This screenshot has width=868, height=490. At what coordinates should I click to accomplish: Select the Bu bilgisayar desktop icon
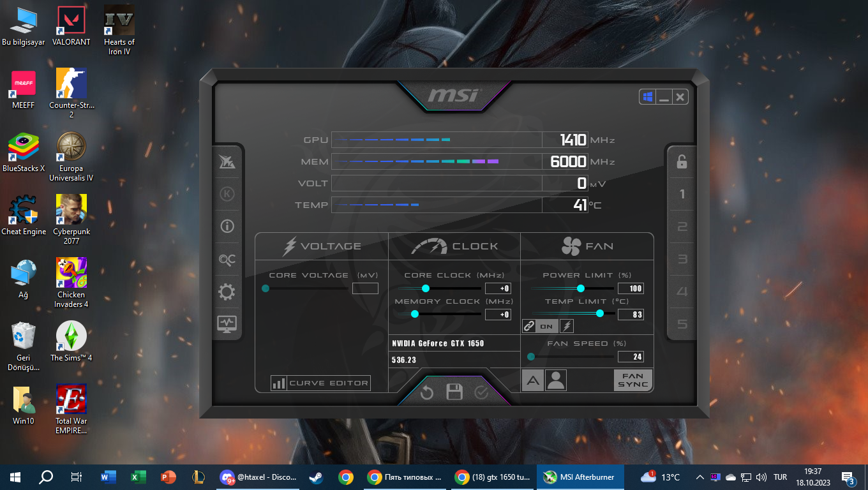(24, 27)
